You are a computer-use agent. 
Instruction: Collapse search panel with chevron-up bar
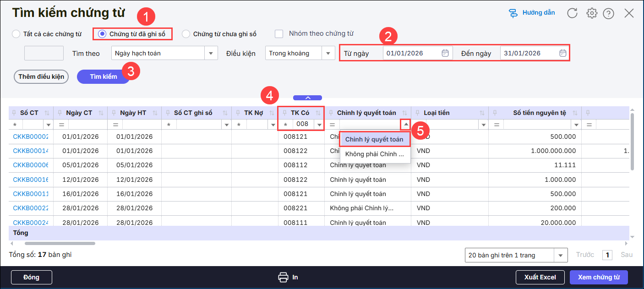[x=307, y=98]
